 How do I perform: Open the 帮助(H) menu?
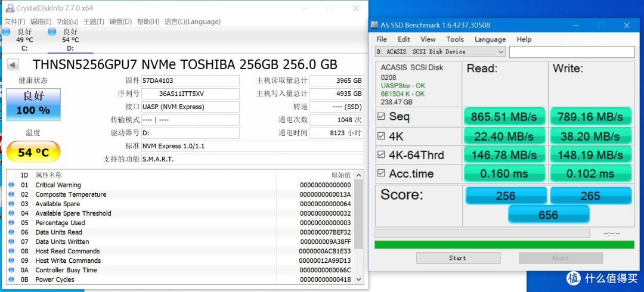(148, 22)
